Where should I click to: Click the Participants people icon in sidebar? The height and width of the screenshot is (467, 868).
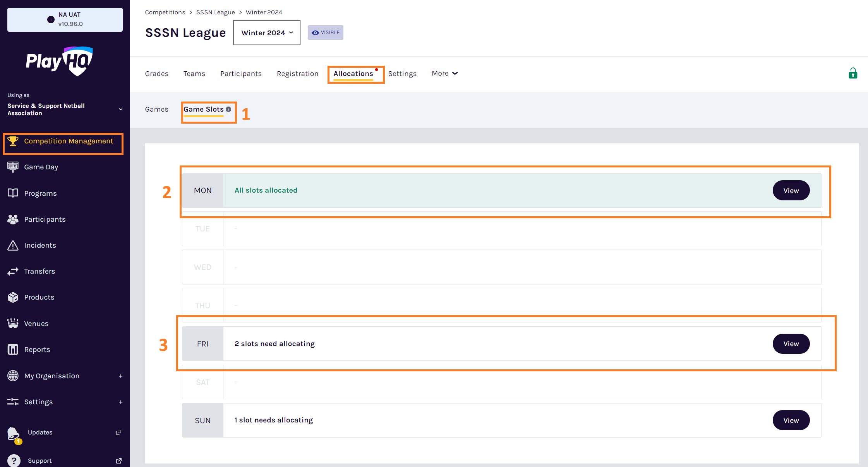(13, 219)
